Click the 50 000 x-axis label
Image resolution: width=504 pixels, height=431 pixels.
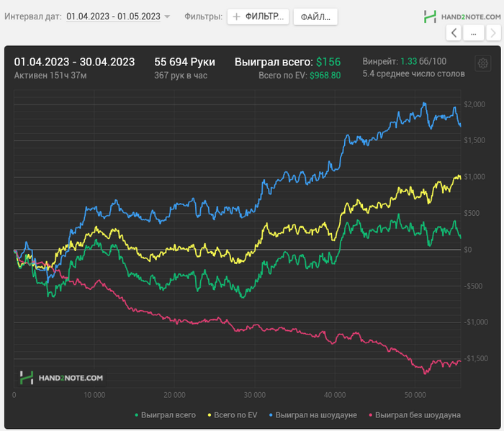click(x=415, y=395)
